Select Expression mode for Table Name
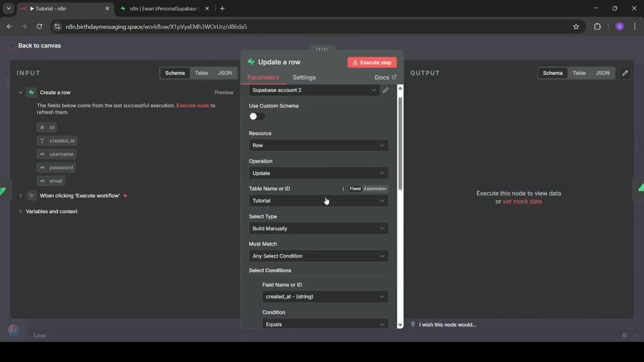The height and width of the screenshot is (362, 644). pos(375,189)
